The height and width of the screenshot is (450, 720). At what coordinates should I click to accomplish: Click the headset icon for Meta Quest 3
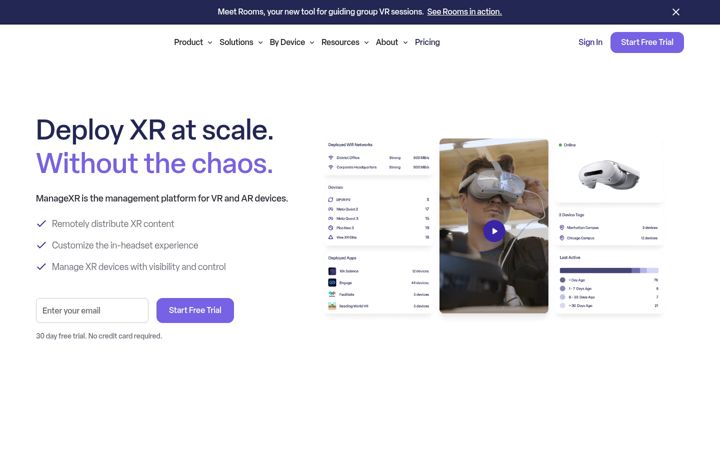click(331, 219)
